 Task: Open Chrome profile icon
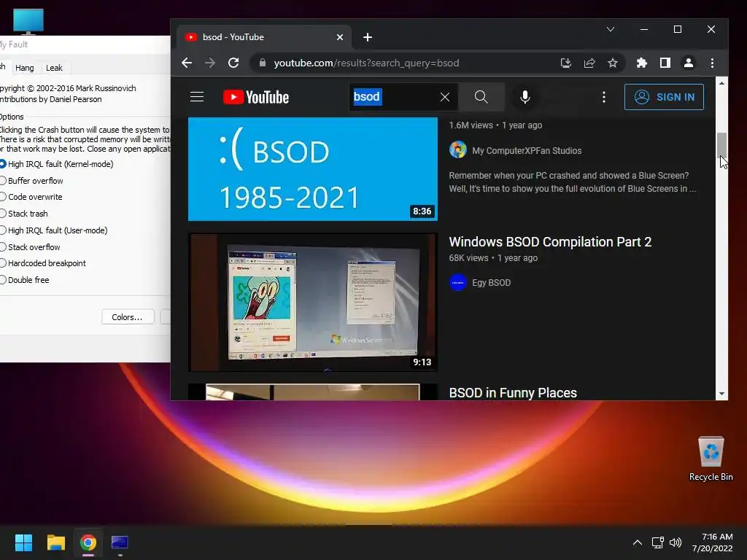(689, 63)
